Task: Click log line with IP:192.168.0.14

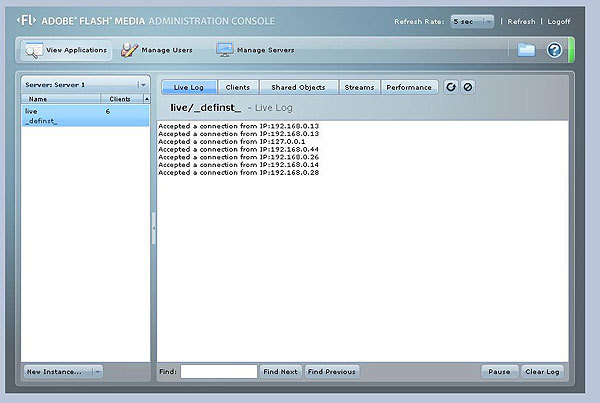Action: (238, 165)
